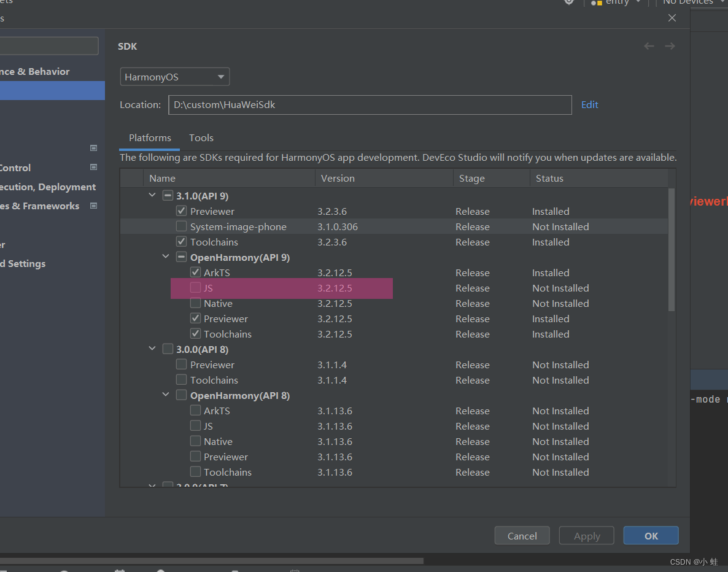This screenshot has width=728, height=572.
Task: Uncheck Toolchains version 3.2.12.5
Action: point(195,333)
